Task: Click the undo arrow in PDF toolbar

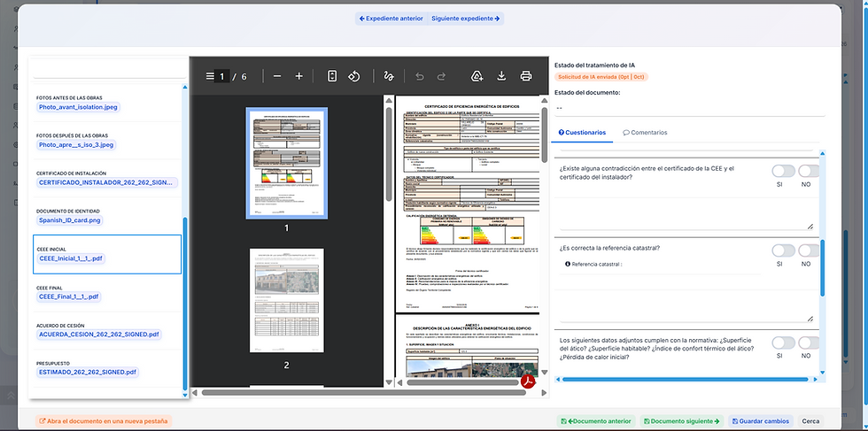Action: 420,76
